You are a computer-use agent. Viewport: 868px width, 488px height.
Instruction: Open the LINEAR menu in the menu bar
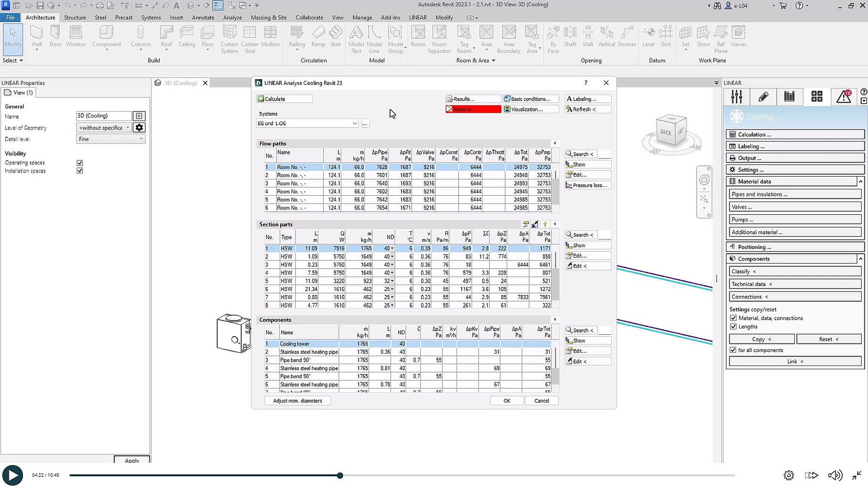coord(418,17)
